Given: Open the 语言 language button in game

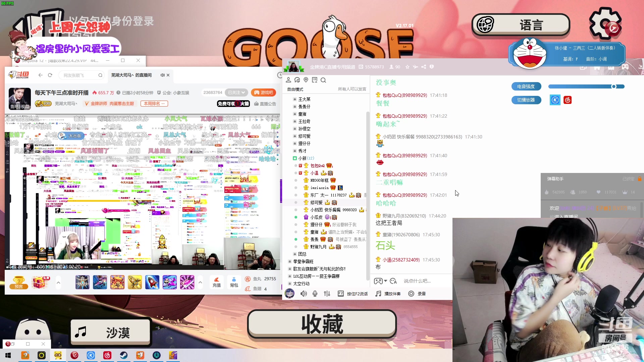Looking at the screenshot, I should (521, 25).
